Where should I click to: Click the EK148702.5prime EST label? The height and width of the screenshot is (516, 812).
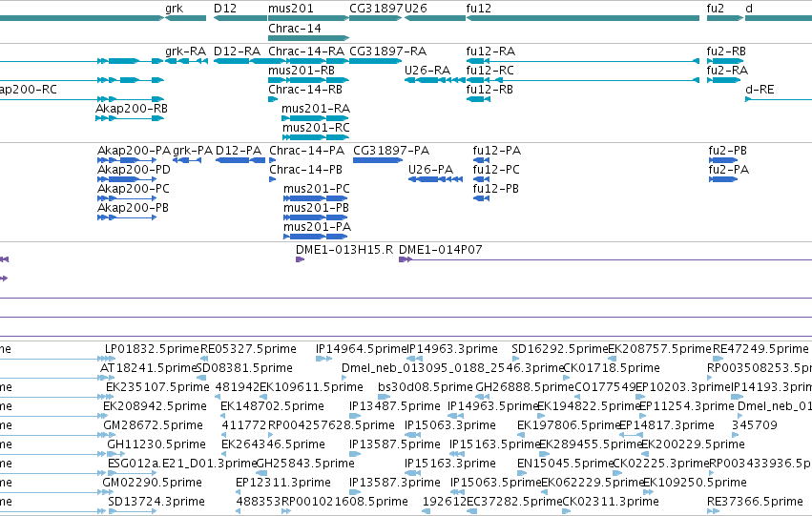(x=272, y=407)
